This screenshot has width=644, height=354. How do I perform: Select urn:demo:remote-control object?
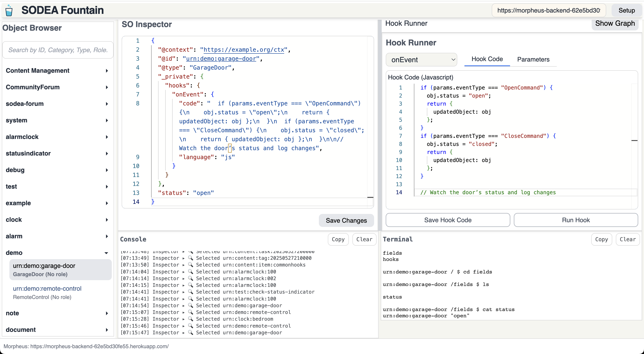coord(61,292)
